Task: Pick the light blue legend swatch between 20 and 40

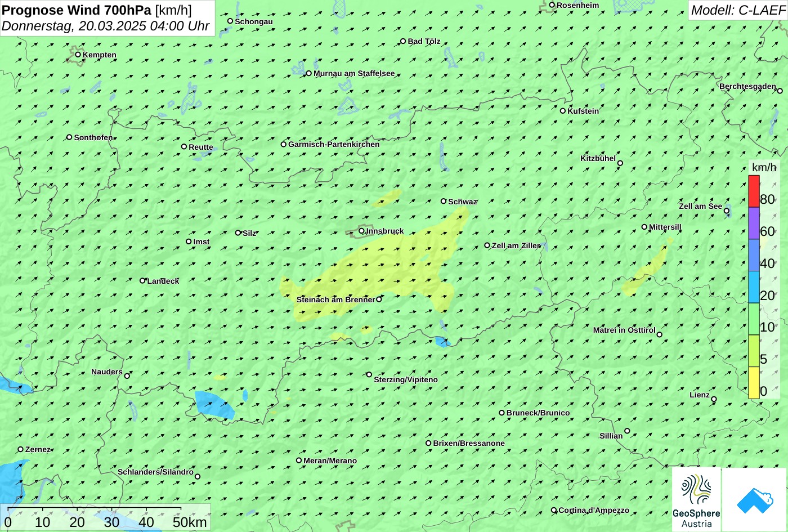Action: 754,288
